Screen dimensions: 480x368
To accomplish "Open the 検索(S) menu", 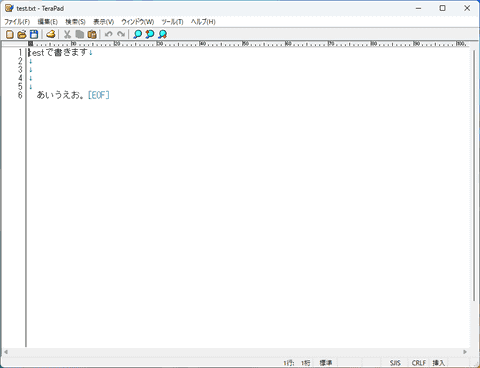I will pos(75,22).
